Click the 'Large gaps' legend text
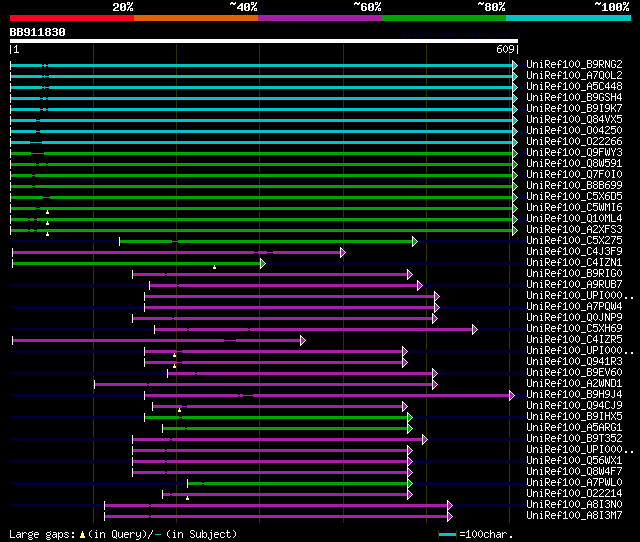This screenshot has width=640, height=542. 42,534
